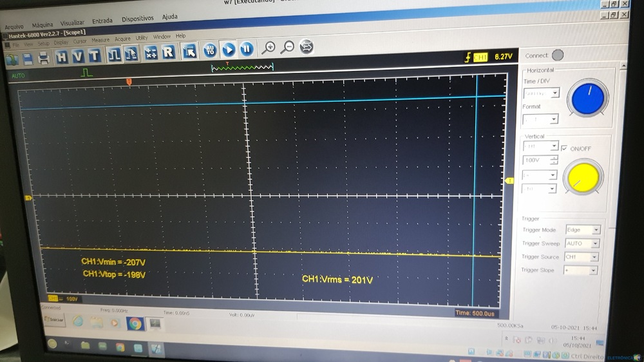Open the Display menu
The width and height of the screenshot is (644, 362).
61,43
